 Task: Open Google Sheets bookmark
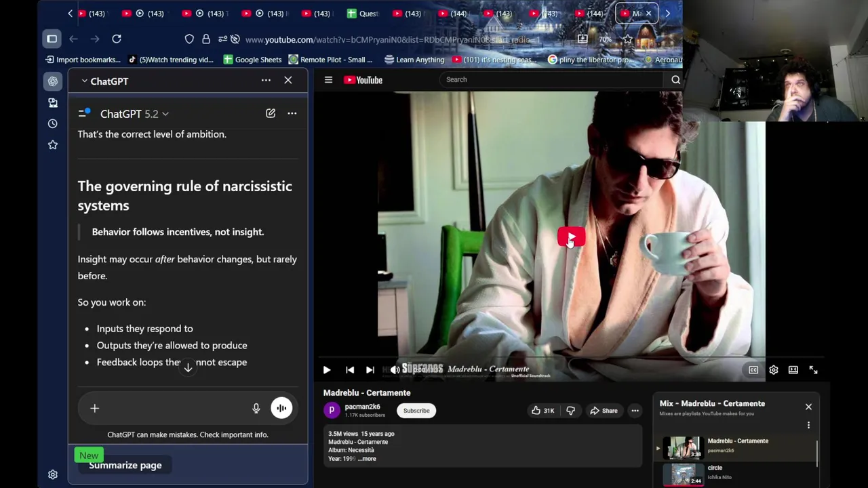click(252, 60)
